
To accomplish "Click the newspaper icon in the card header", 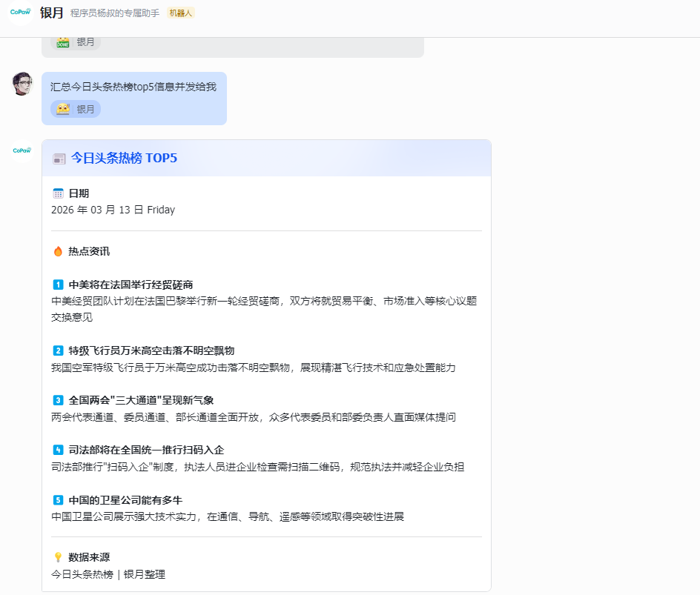I will click(59, 159).
